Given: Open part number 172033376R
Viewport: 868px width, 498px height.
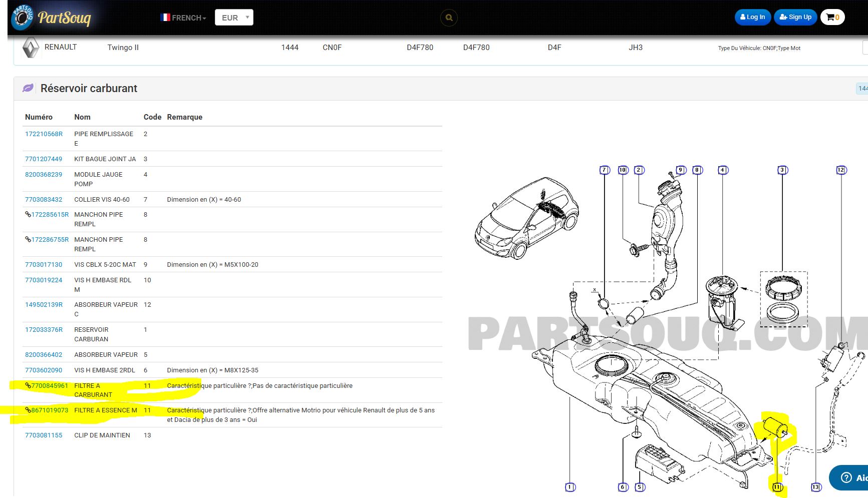Looking at the screenshot, I should click(x=44, y=330).
